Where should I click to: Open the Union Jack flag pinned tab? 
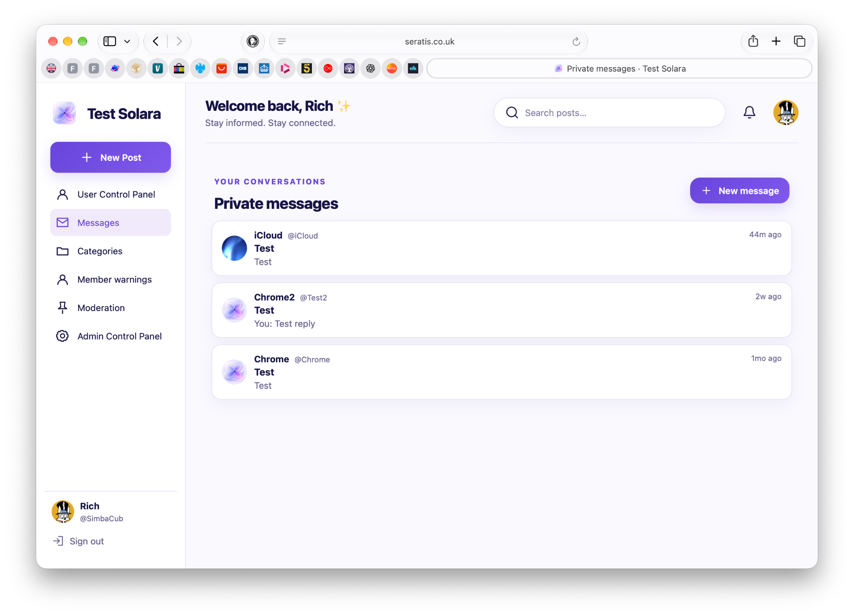coord(51,68)
